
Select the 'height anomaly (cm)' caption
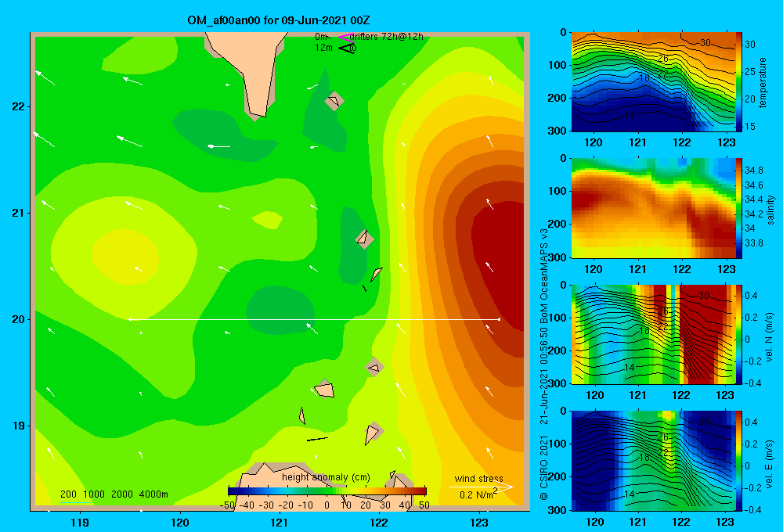[x=326, y=477]
